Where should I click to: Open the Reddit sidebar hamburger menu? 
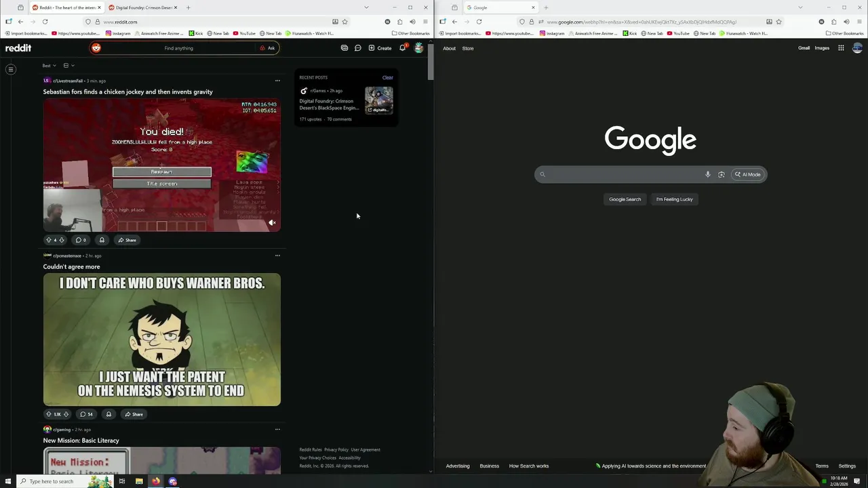coord(11,69)
